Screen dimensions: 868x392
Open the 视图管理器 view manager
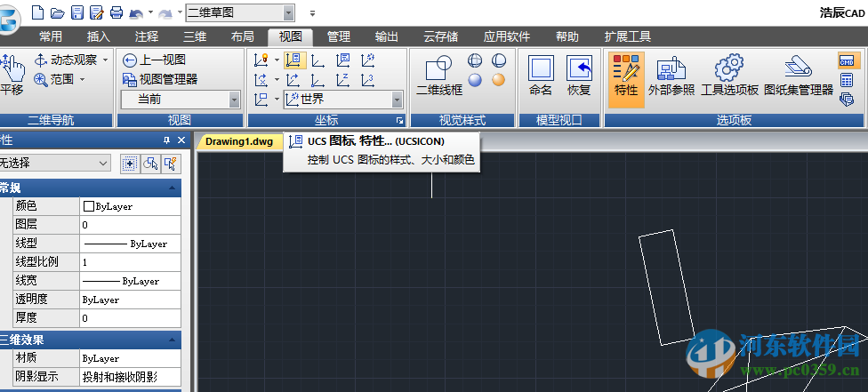pyautogui.click(x=160, y=80)
